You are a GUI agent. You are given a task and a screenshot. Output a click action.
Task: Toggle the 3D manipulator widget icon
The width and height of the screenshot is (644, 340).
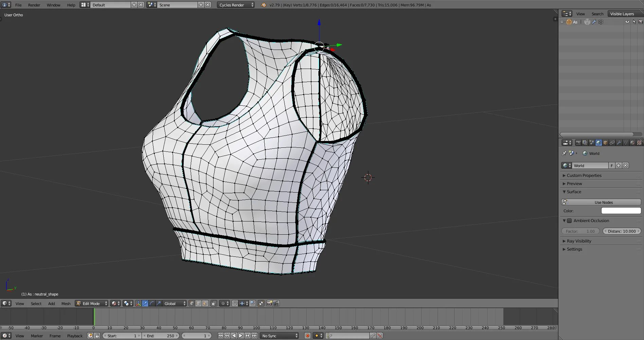tap(138, 303)
